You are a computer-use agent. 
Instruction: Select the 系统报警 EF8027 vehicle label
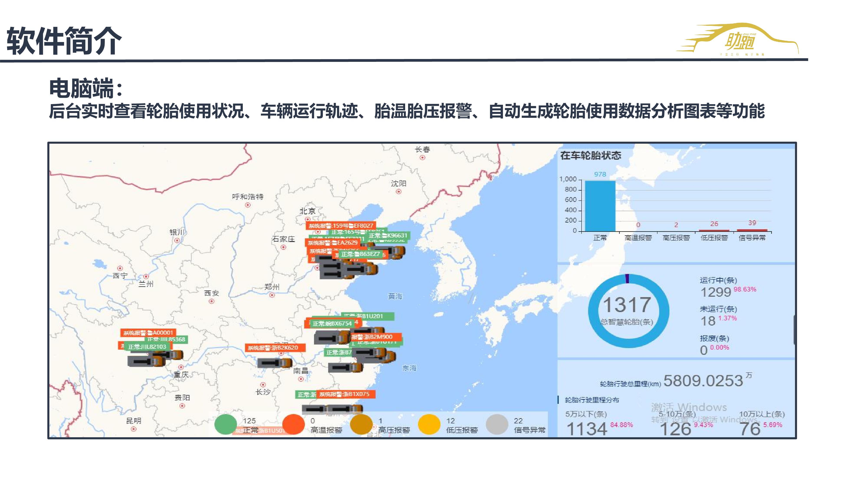341,226
